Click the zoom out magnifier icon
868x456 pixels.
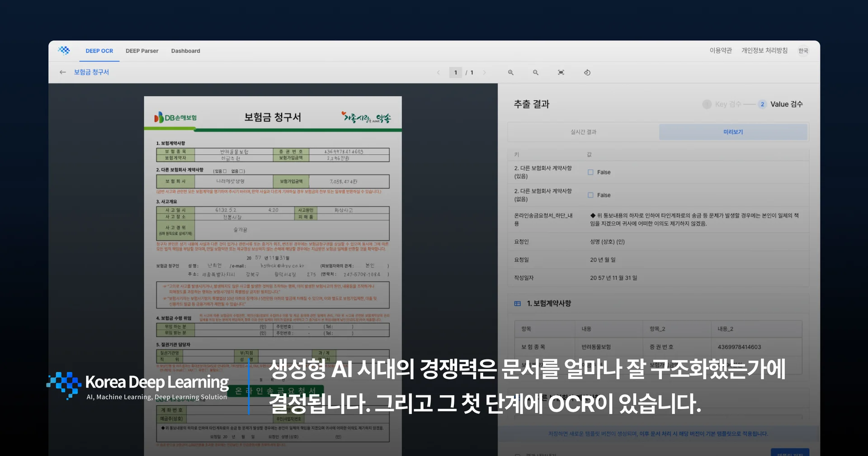tap(535, 72)
